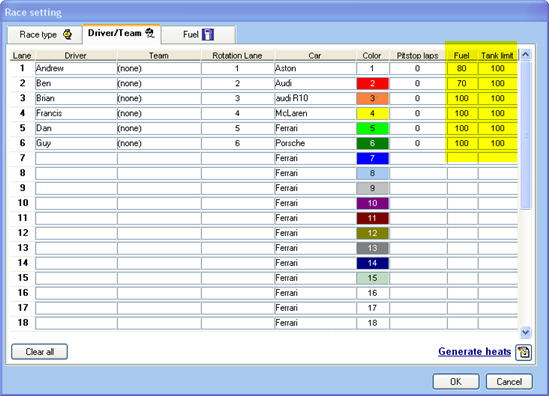Viewport: 549px width, 396px height.
Task: Select navy color swatch 14
Action: point(373,263)
